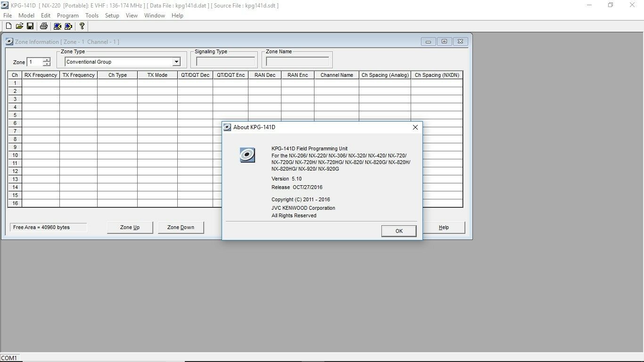Open a data file using folder icon
This screenshot has height=362, width=644.
click(x=19, y=26)
